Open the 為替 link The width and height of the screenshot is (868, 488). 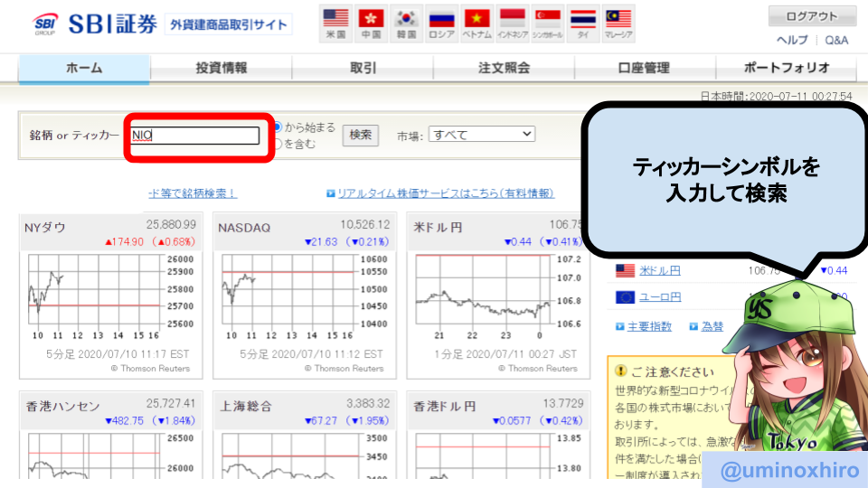[712, 326]
